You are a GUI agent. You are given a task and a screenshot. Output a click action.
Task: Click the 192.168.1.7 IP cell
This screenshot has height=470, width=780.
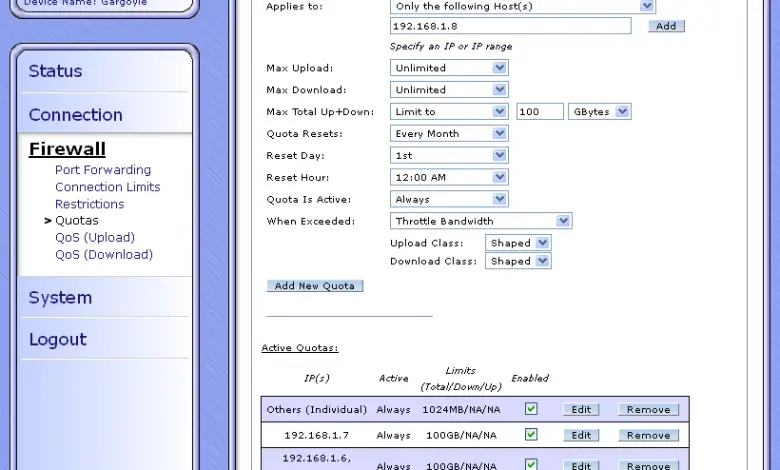[x=316, y=436]
